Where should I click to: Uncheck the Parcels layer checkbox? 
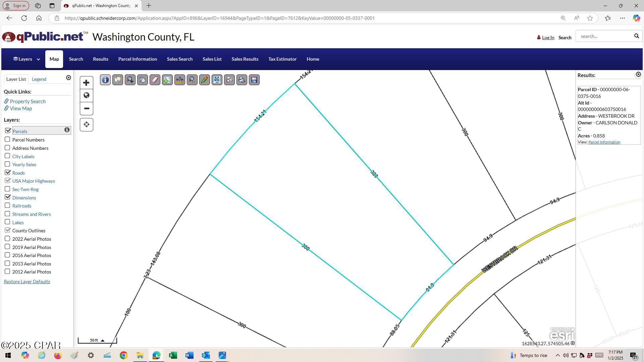[x=8, y=131]
